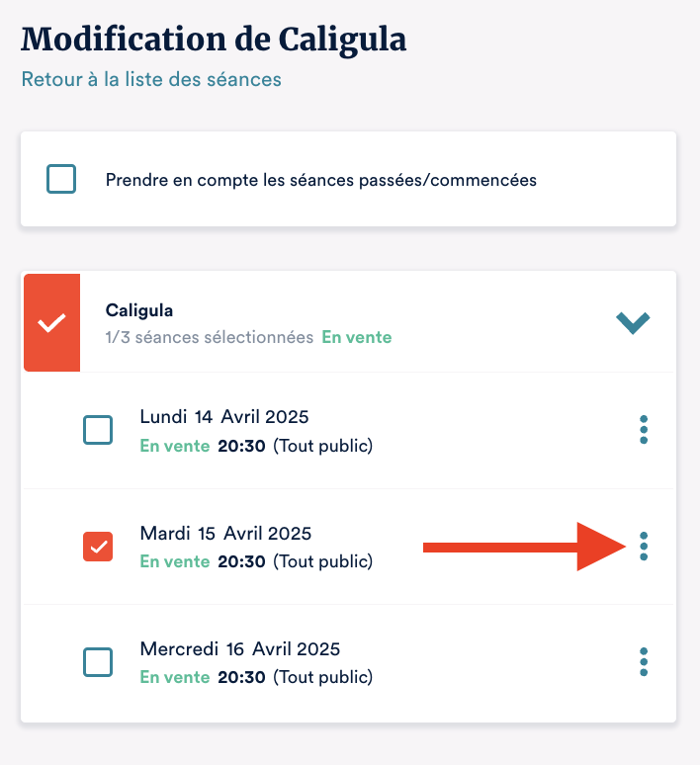700x765 pixels.
Task: Open the kebab menu for Mercredi 16 Avril
Action: [x=644, y=661]
